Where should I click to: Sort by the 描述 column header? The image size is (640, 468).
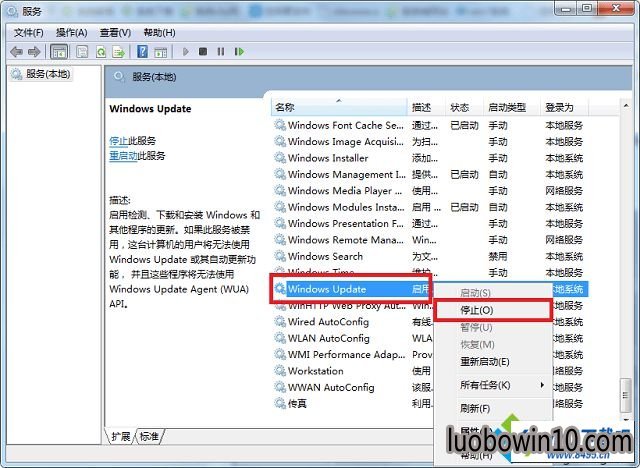(426, 107)
